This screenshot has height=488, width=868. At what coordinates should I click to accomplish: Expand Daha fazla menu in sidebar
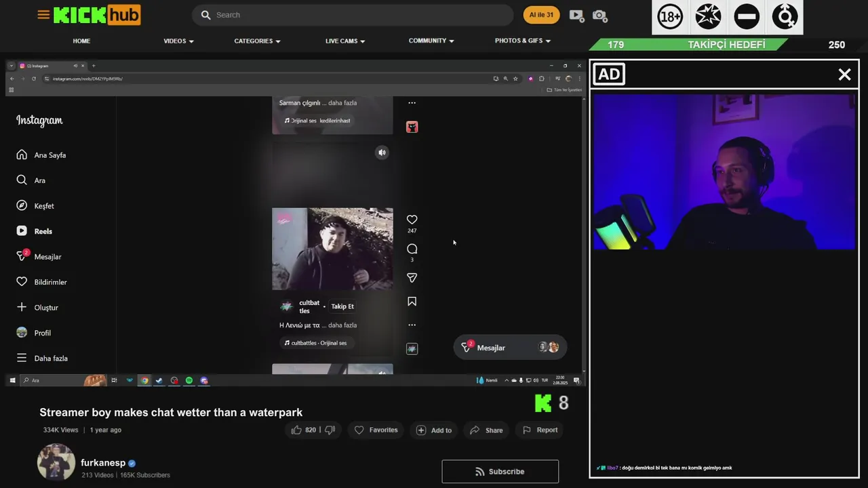(x=41, y=359)
